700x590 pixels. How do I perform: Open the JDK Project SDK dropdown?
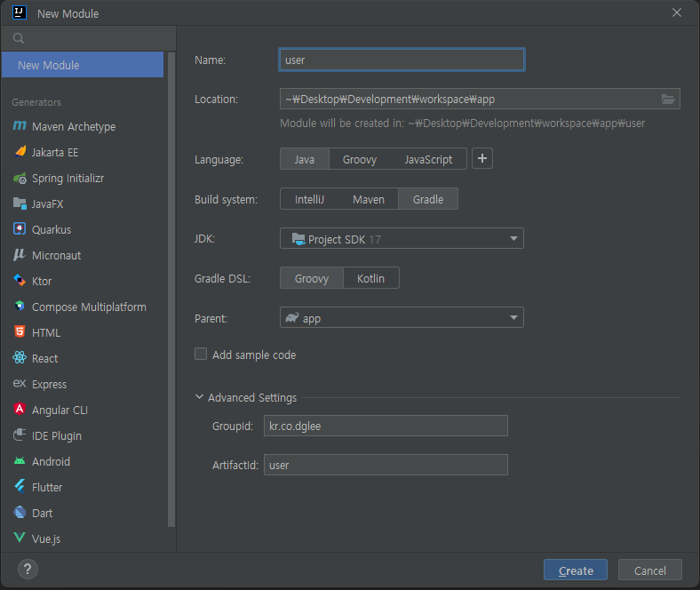pos(402,238)
